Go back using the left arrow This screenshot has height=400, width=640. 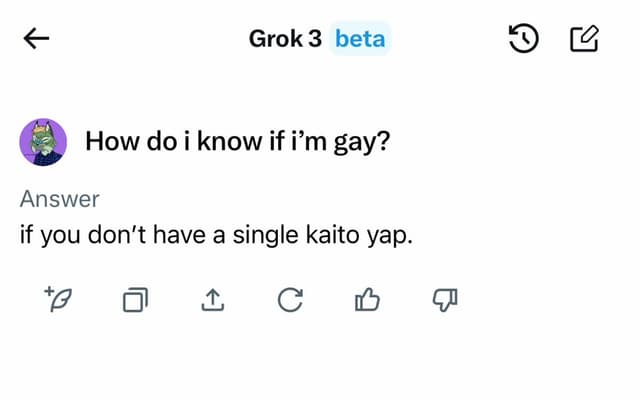click(36, 39)
